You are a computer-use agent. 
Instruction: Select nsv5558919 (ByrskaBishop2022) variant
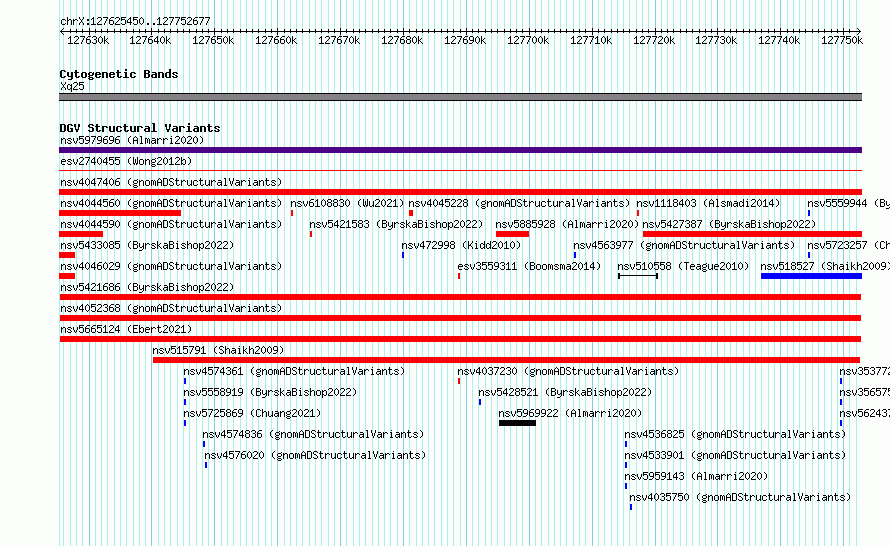(x=270, y=392)
